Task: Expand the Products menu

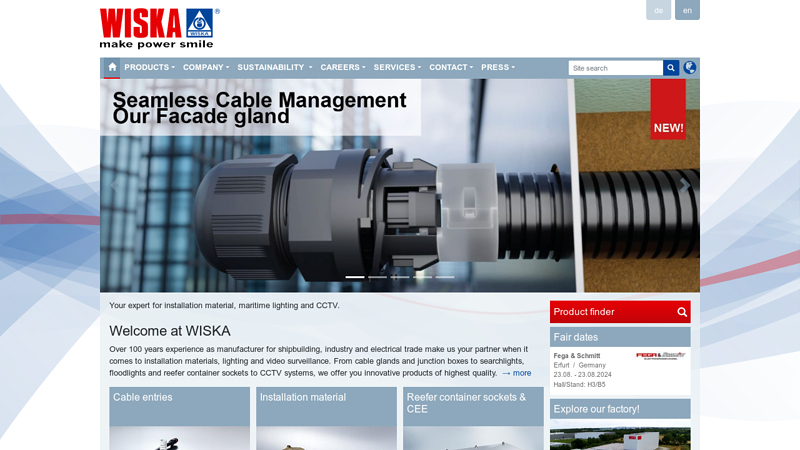Action: tap(149, 67)
